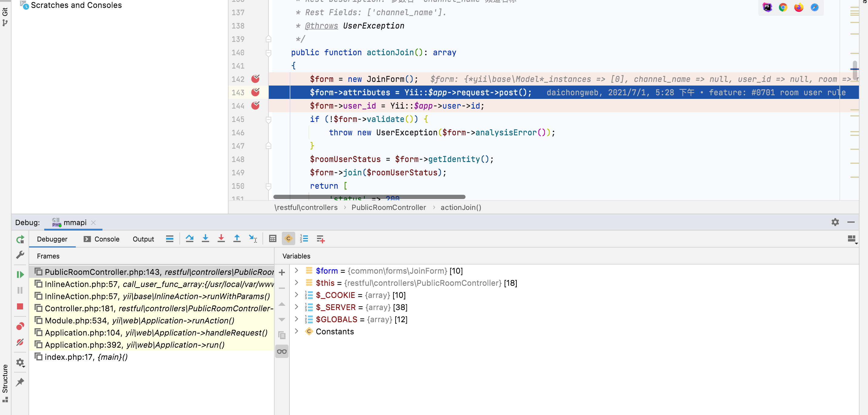Screen dimensions: 868x415
Task: Open in Safari browser icon
Action: [814, 7]
